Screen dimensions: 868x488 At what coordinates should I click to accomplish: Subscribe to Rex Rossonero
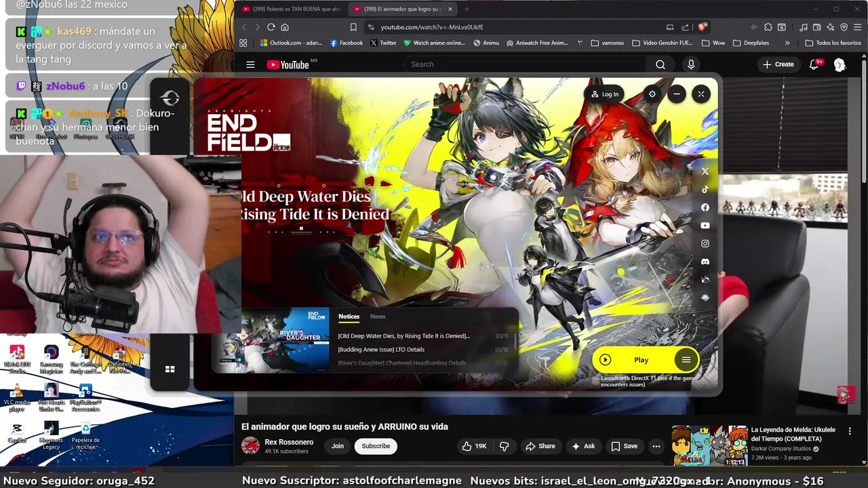[376, 446]
